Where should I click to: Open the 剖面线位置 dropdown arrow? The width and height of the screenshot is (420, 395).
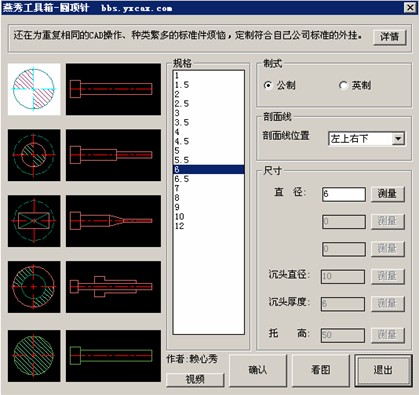coord(399,138)
